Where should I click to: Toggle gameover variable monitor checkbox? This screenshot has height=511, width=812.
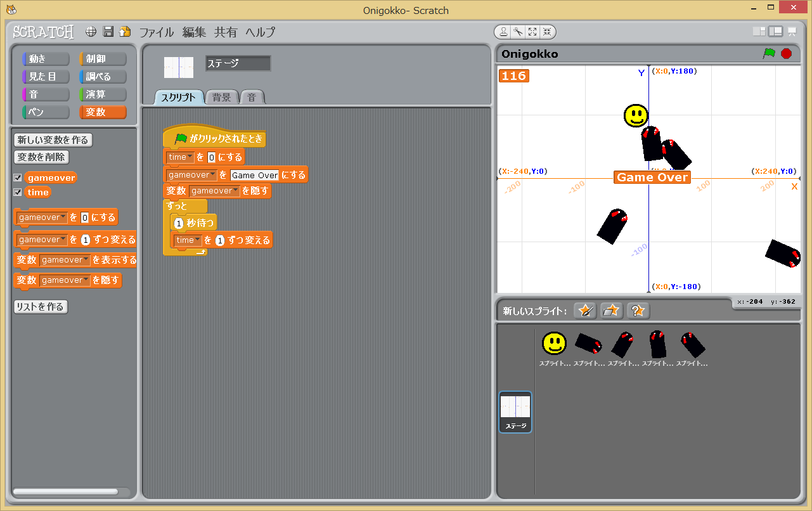18,178
